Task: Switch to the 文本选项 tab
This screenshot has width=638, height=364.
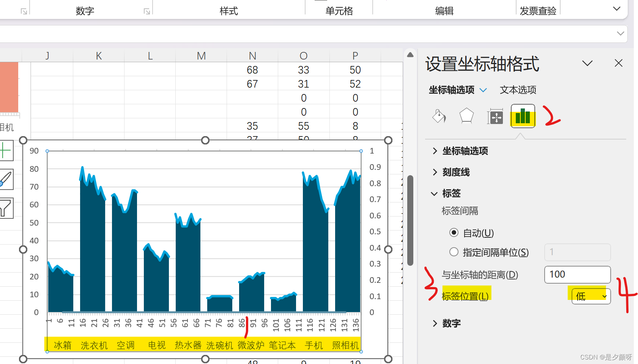Action: (x=518, y=90)
